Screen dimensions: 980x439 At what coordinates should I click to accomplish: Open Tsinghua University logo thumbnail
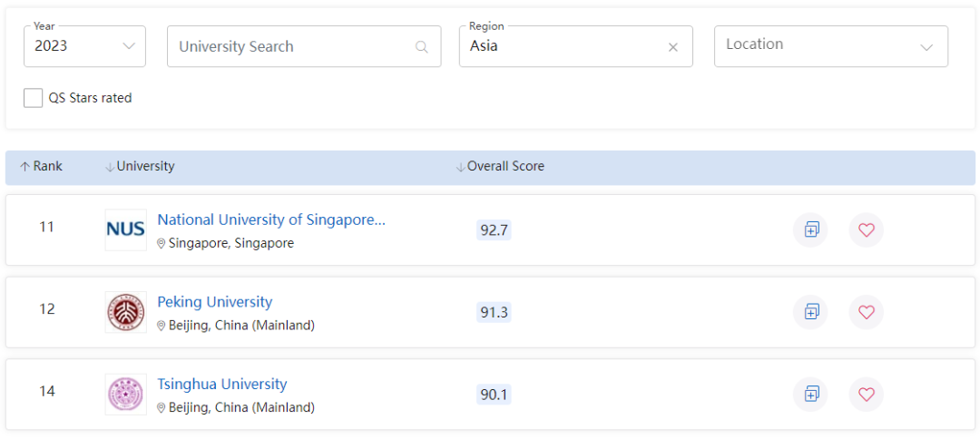pos(125,394)
